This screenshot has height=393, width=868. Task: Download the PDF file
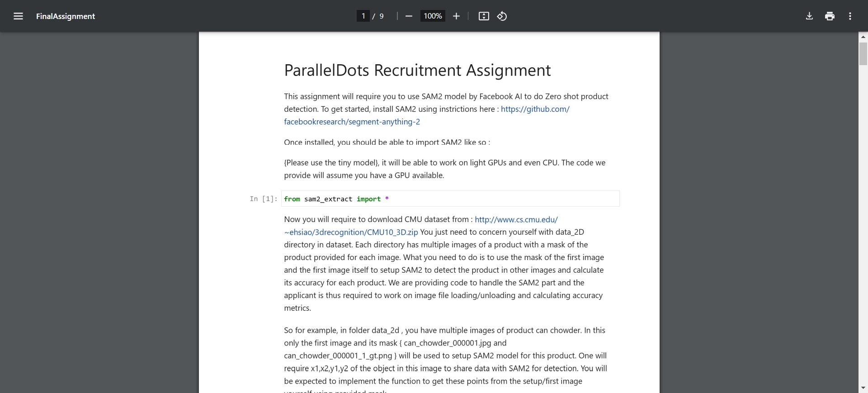pos(809,16)
